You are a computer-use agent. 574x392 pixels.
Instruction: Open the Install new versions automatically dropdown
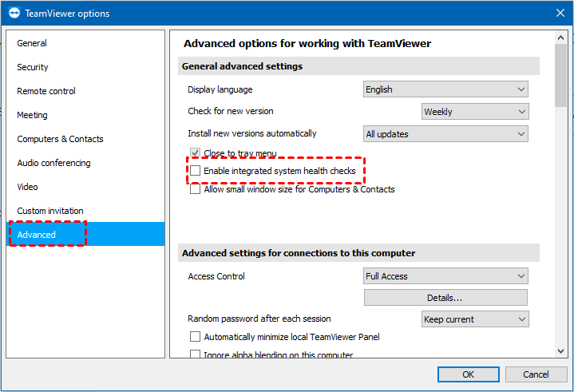click(445, 134)
